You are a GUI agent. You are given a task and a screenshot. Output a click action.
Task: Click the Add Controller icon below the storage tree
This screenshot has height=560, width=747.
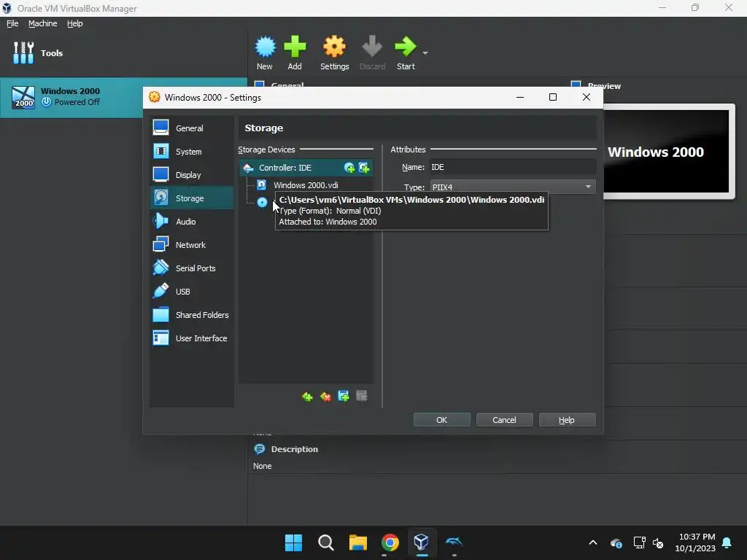tap(307, 396)
